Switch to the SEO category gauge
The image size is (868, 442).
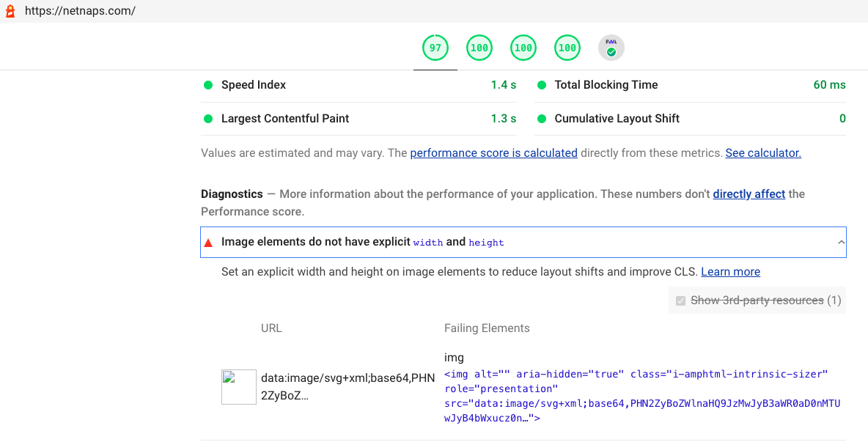(x=567, y=47)
